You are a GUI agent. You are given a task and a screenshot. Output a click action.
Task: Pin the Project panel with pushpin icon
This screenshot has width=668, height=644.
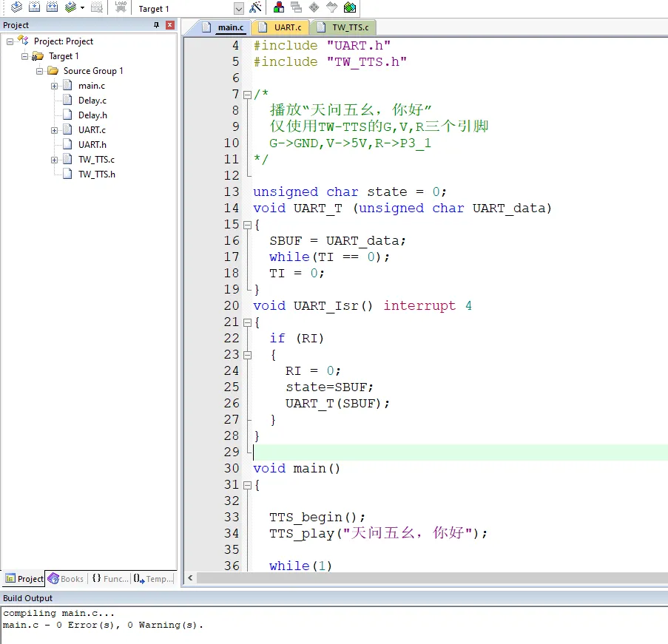pyautogui.click(x=156, y=25)
